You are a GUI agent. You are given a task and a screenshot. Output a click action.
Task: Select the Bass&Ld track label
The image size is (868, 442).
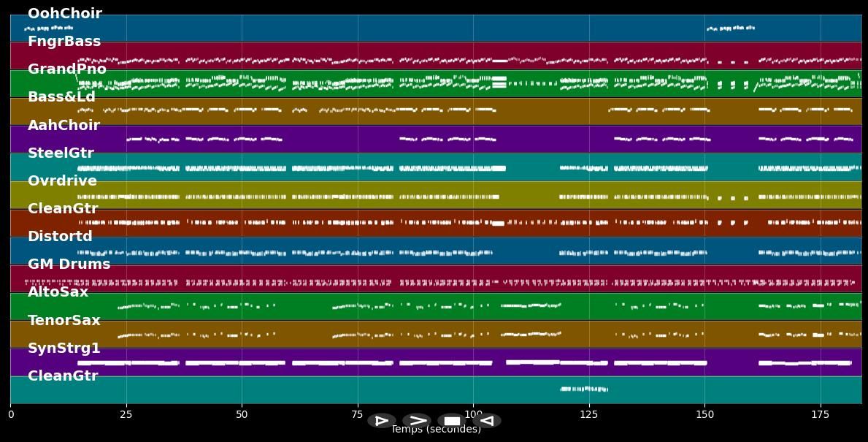pyautogui.click(x=61, y=97)
